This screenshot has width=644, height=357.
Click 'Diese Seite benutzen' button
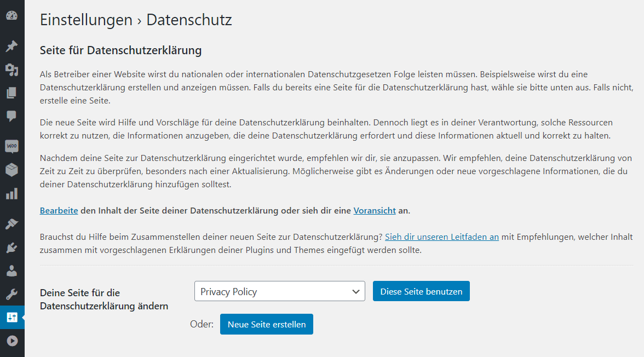click(x=421, y=291)
